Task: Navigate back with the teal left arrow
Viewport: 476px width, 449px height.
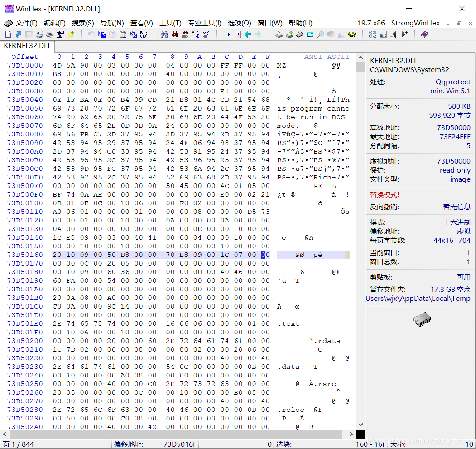Action: click(x=248, y=34)
